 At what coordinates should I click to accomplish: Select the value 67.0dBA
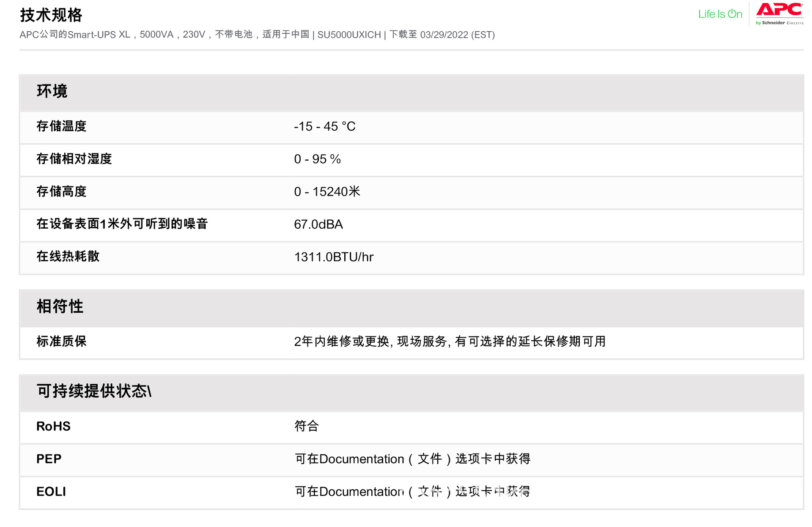click(318, 224)
